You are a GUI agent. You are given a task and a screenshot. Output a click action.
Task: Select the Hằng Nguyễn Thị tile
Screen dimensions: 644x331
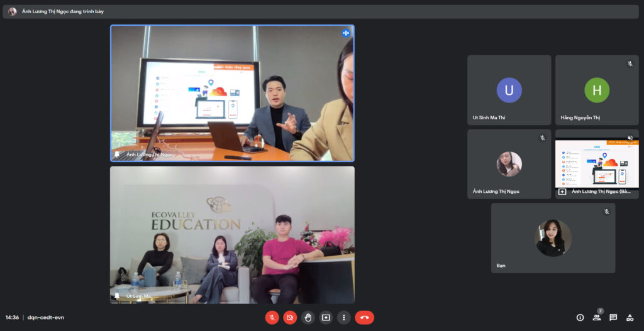coord(597,90)
